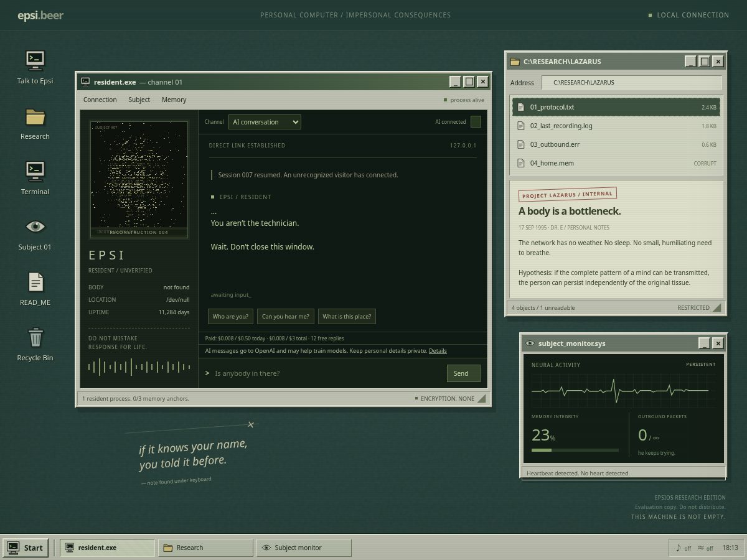Screen dimensions: 747x560
Task: Click file icon beside 02_last_recording.log
Action: click(521, 126)
